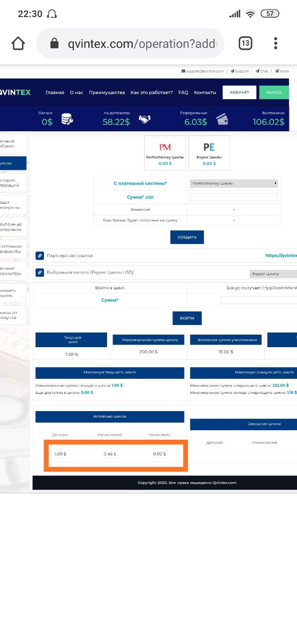The image size is (297, 644).
Task: Open the Ваши рефералы sidebar item
Action: [13, 205]
